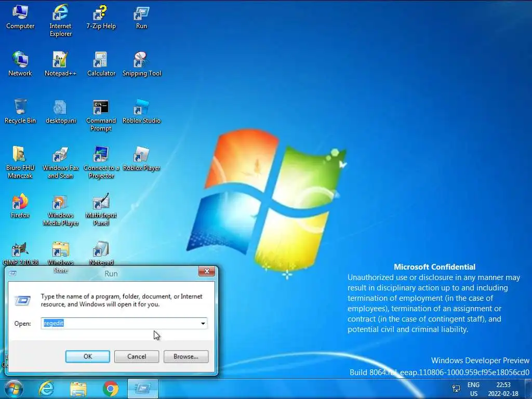
Task: Open File Explorer from the taskbar
Action: pos(78,389)
